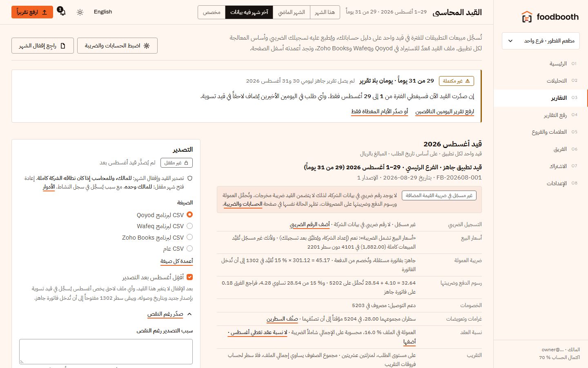Click the upload arrow icon in ارفع تقريراً
The image size is (588, 368).
tap(45, 12)
